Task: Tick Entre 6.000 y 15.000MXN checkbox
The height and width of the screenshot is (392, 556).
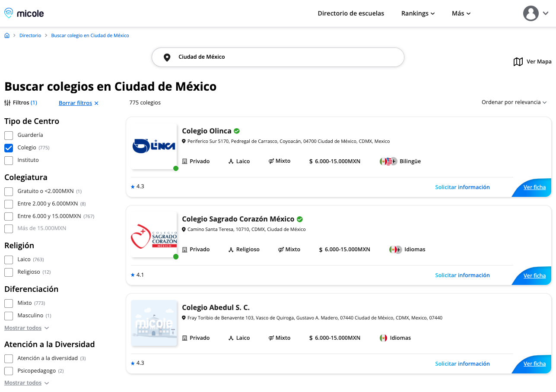Action: pyautogui.click(x=9, y=216)
